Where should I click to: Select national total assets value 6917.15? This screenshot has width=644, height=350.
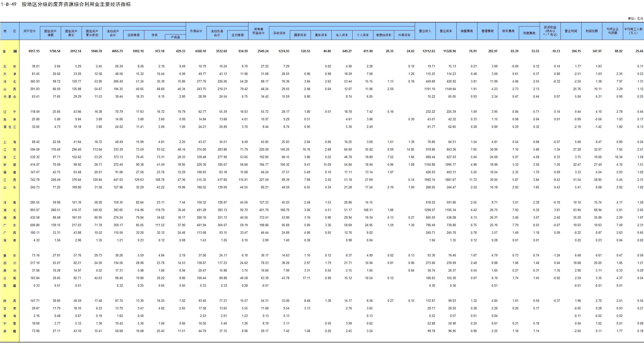coord(34,51)
